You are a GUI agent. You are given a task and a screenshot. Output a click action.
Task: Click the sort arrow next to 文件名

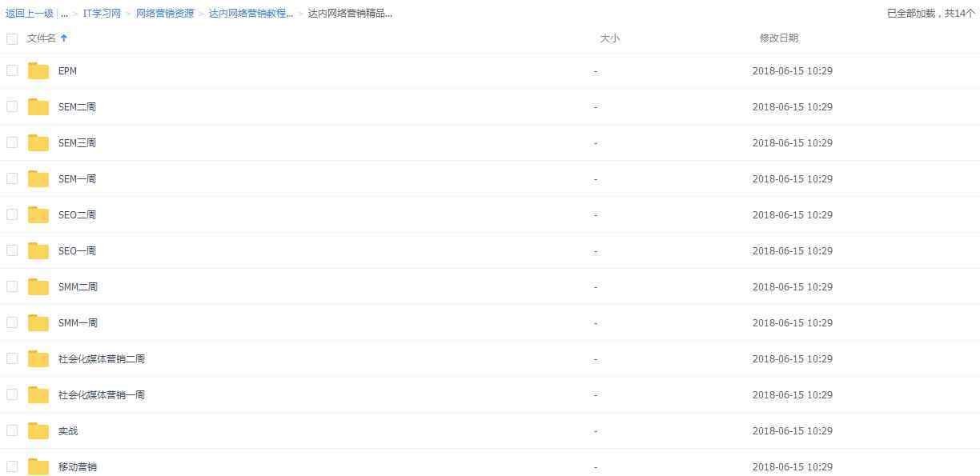pos(64,38)
